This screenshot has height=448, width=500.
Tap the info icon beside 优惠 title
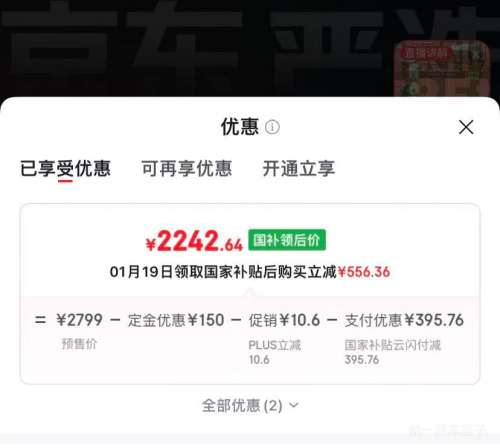click(x=272, y=127)
